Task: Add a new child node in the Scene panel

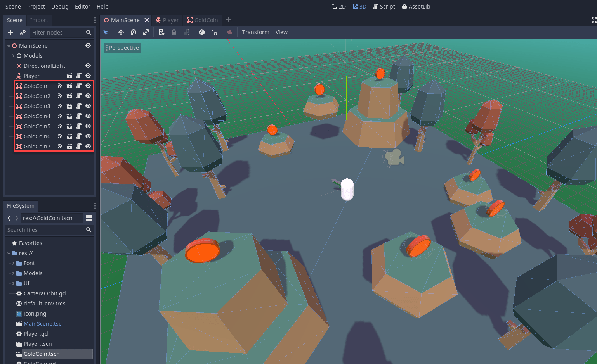Action: (x=10, y=33)
